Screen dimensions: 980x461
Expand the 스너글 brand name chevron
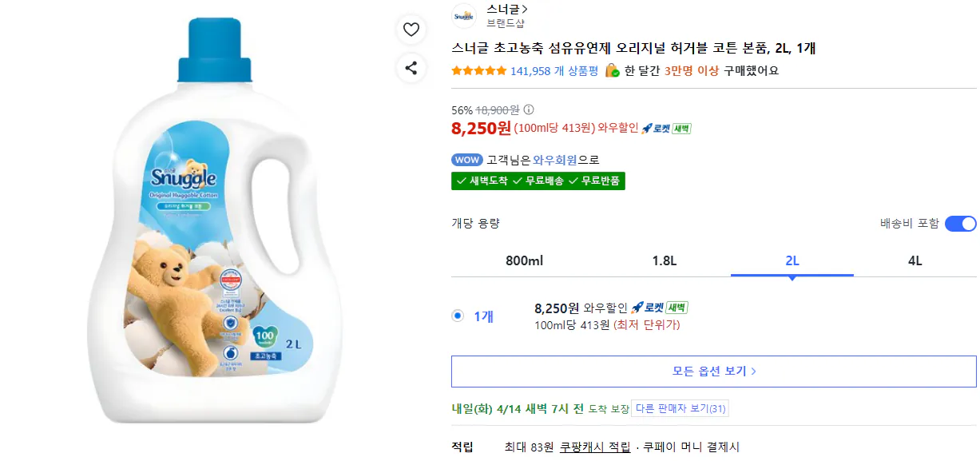[x=521, y=8]
